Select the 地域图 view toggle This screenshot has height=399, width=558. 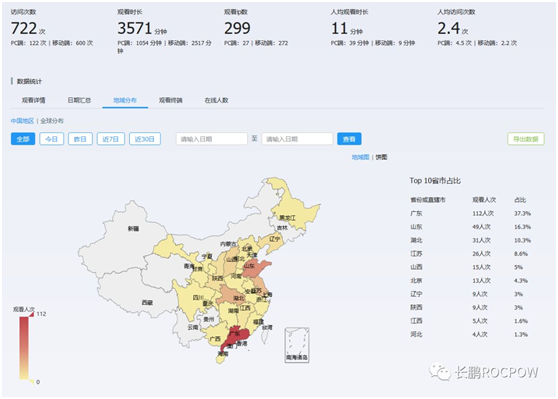coord(360,157)
